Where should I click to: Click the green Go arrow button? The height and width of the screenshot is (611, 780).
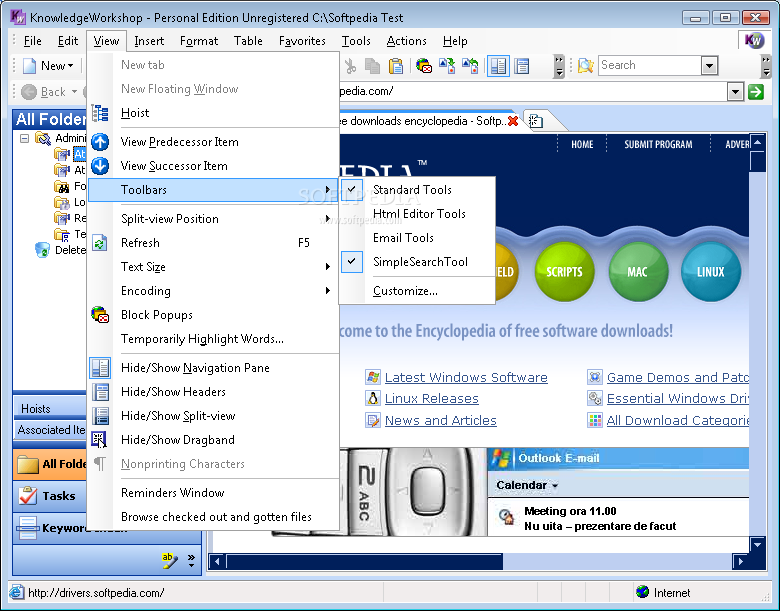coord(756,92)
